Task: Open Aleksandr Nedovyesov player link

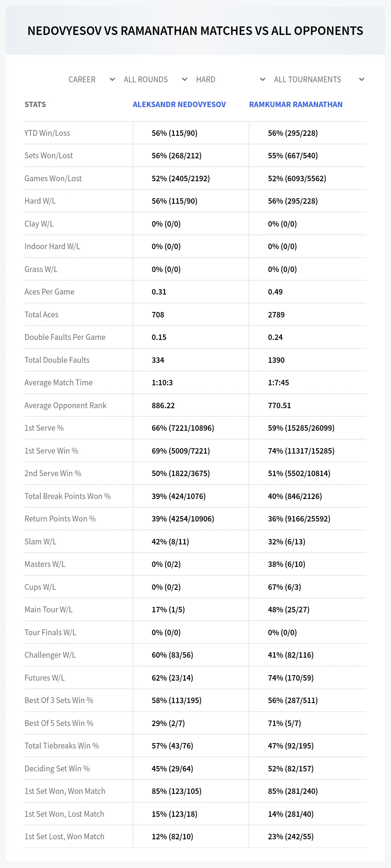Action: [179, 104]
